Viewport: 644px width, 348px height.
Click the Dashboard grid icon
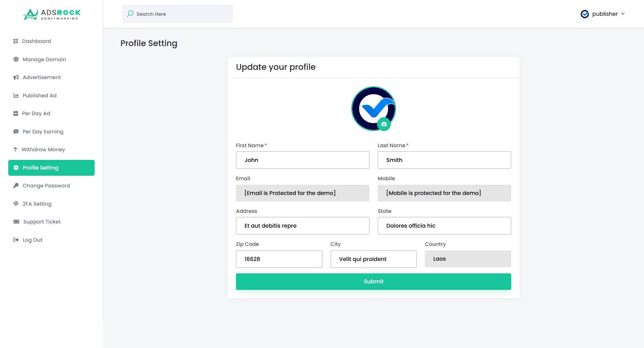pyautogui.click(x=16, y=41)
